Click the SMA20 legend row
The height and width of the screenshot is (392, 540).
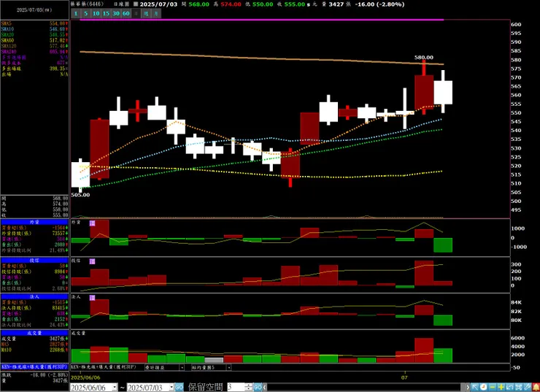pos(34,35)
